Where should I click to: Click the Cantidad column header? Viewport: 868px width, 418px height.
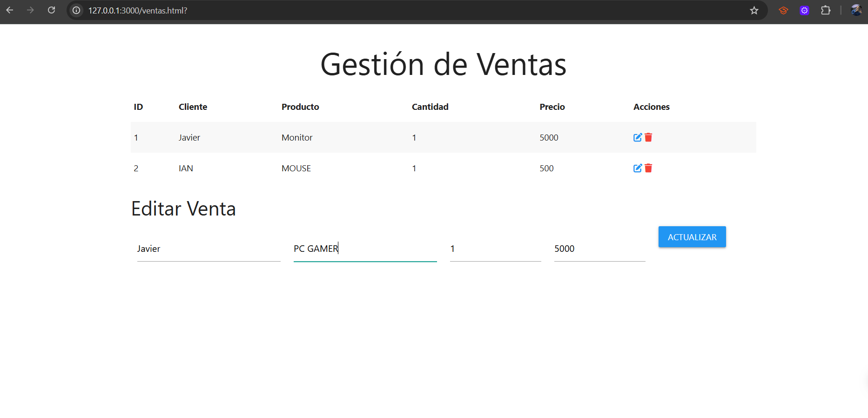coord(430,107)
